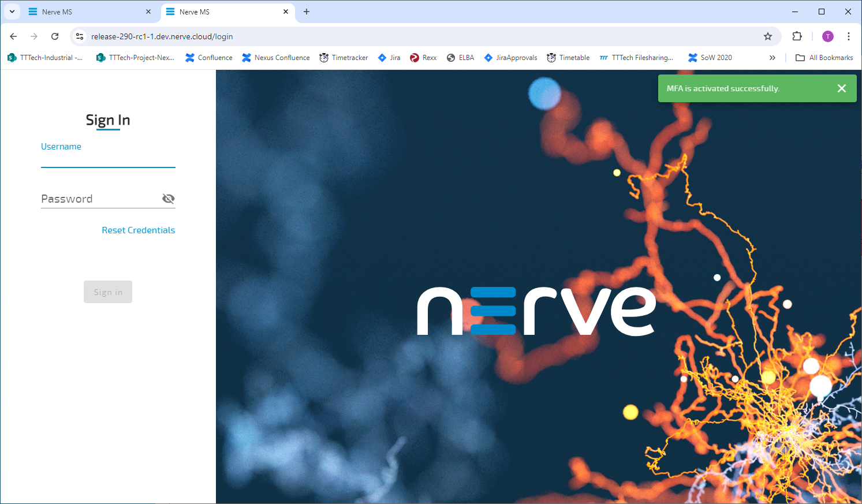Dismiss the MFA activated notification
The width and height of the screenshot is (862, 504).
tap(841, 88)
